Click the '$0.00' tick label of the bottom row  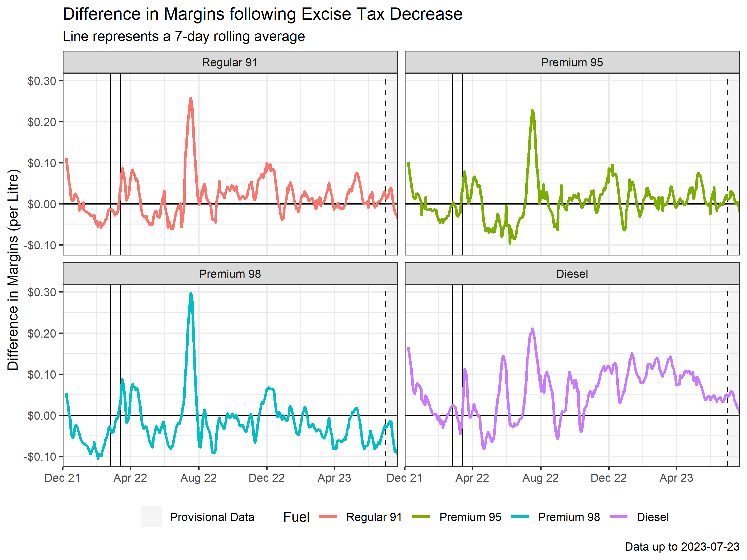click(42, 416)
